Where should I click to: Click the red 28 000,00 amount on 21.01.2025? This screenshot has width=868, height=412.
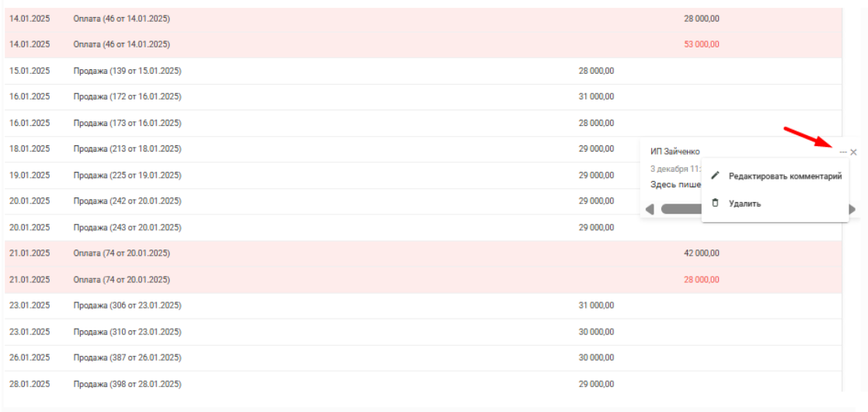point(702,280)
